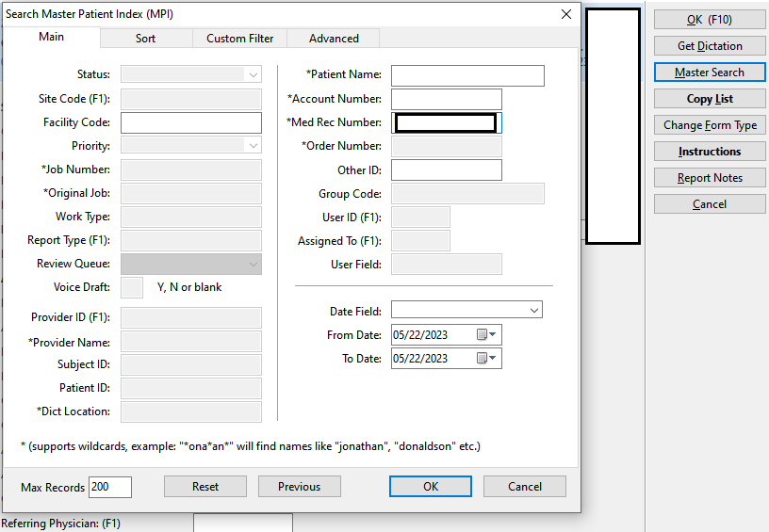Viewport: 769px width, 532px height.
Task: Click the Change Form Type button
Action: 710,125
